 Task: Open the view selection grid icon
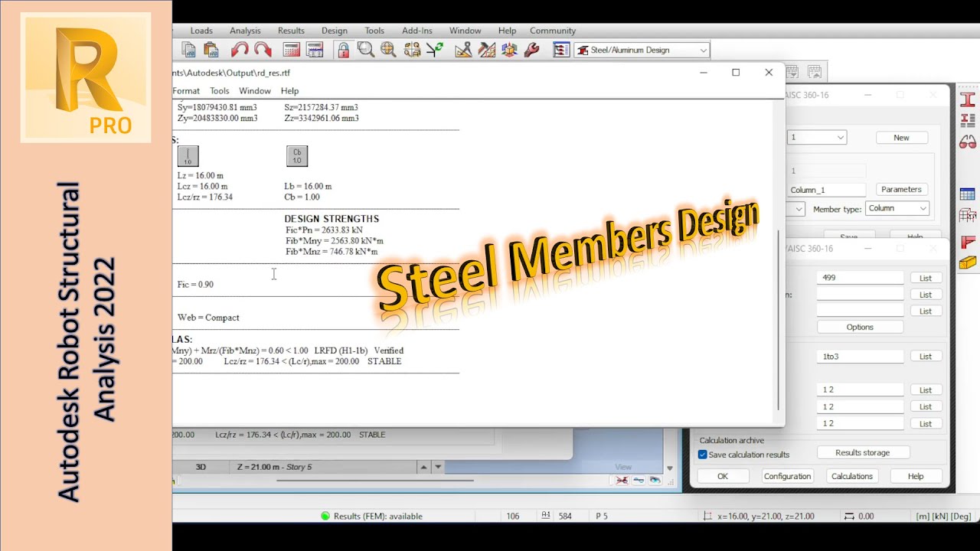(x=412, y=50)
